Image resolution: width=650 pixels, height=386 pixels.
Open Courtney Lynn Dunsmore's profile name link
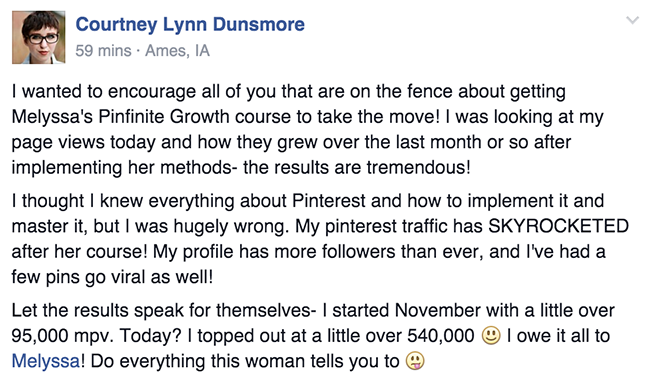click(190, 24)
